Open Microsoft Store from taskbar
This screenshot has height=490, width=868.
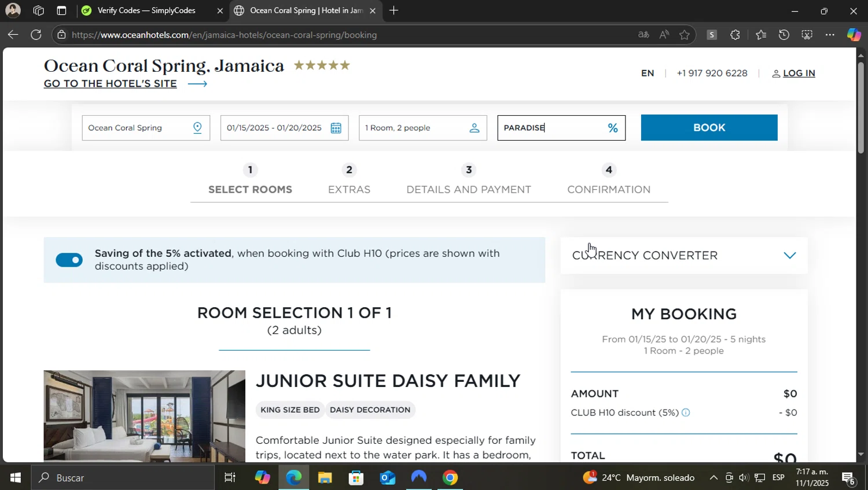[x=356, y=478]
